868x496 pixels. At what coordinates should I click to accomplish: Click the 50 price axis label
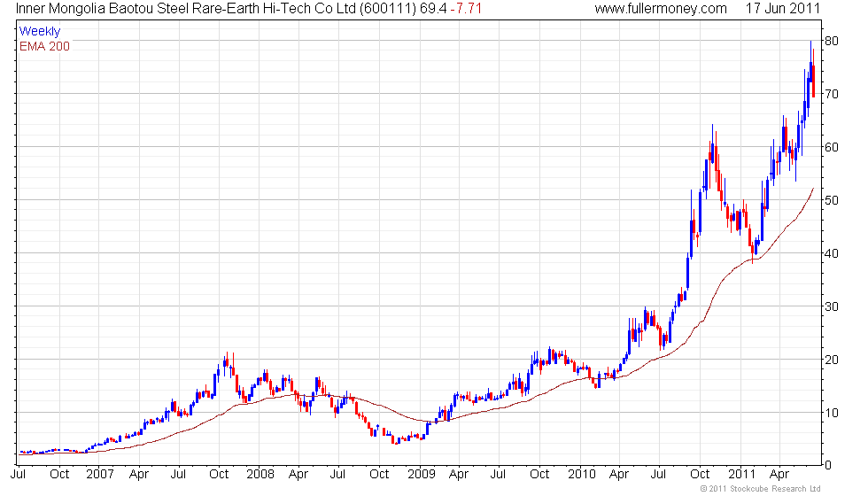pos(831,200)
